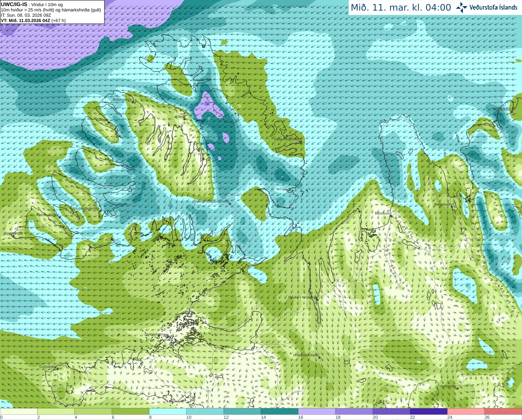522x420 pixels.
Task: Click the 'Mið. 11. mar. kl. 04:00' timestamp
Action: [401, 8]
